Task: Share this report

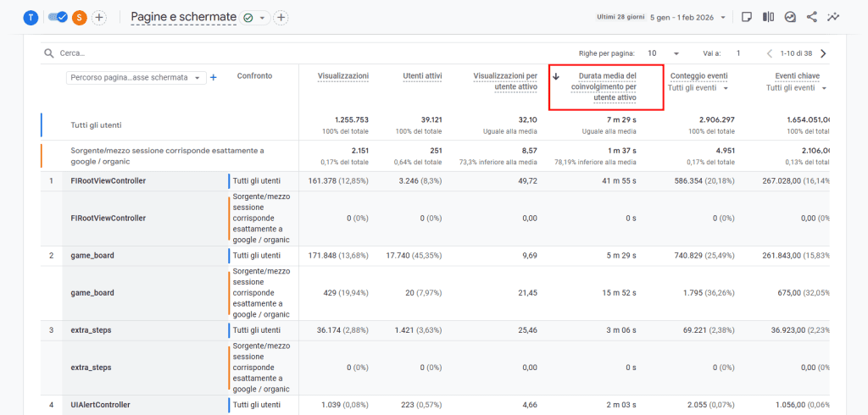Action: pos(811,17)
